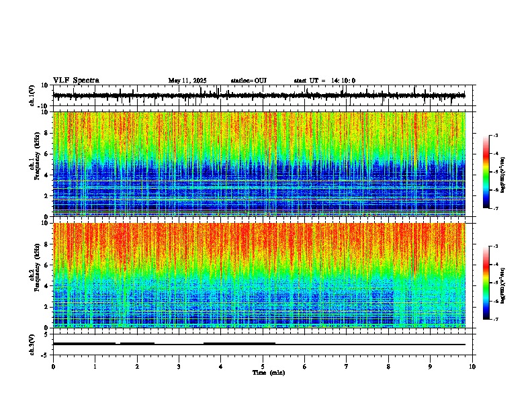
Task: Click the ch.1 colorbar log(PSD) unit label
Action: [x=503, y=175]
